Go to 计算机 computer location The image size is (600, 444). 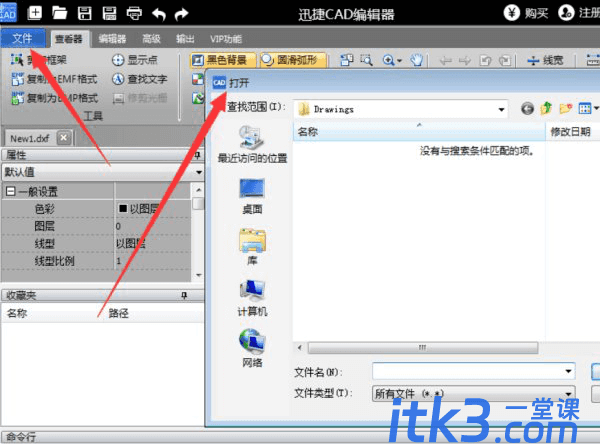[x=252, y=298]
